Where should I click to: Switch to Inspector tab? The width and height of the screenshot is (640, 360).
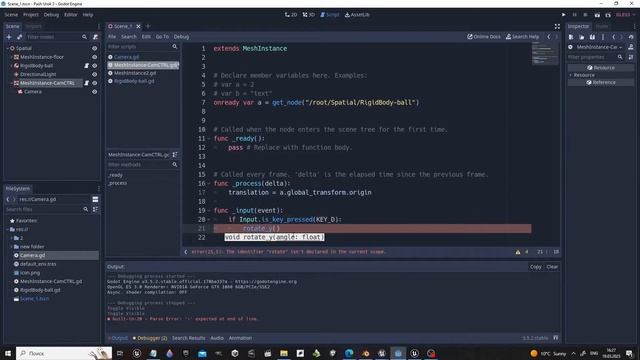[578, 26]
